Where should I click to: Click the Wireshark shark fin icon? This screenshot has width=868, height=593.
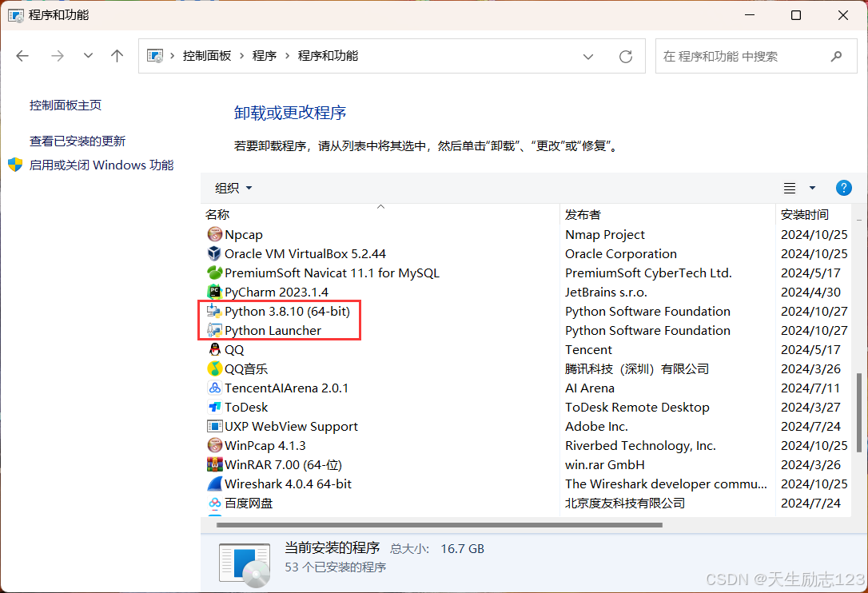214,484
